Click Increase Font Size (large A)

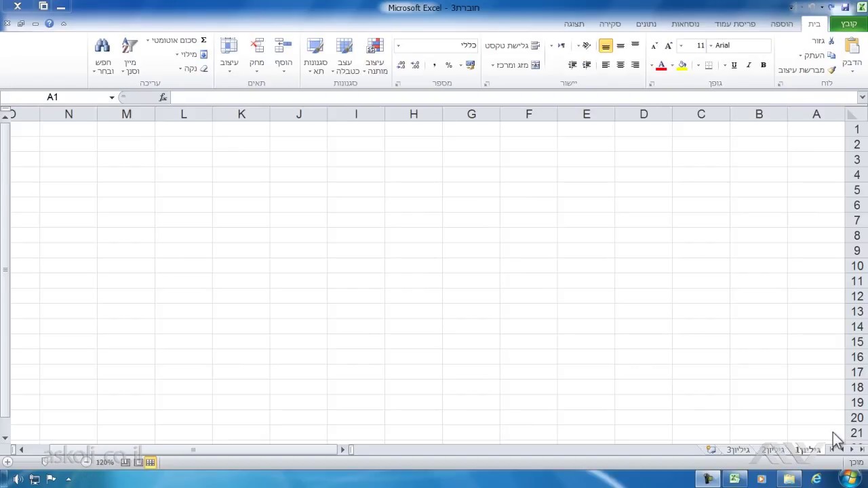[x=668, y=45]
